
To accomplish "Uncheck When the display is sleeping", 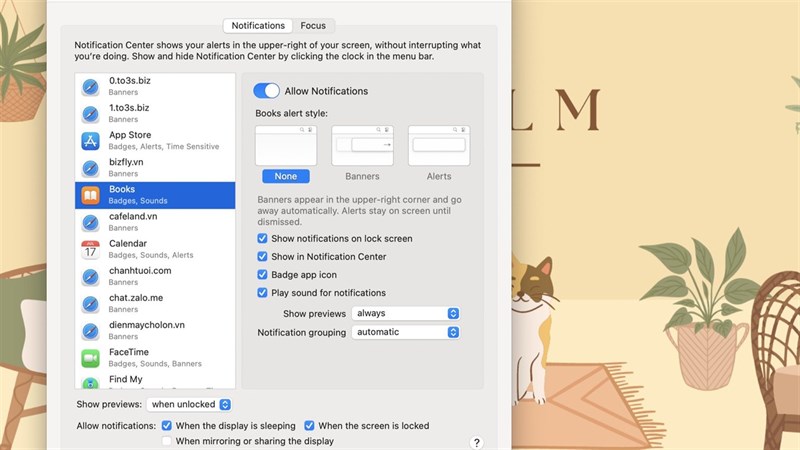I will tap(167, 426).
